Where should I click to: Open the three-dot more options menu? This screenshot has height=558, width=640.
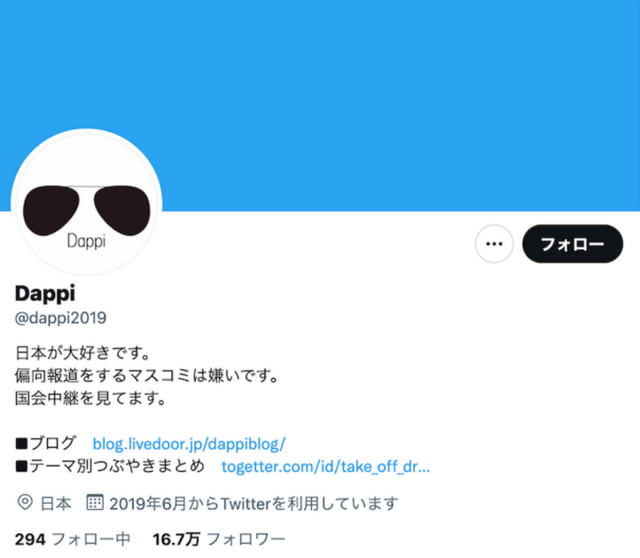click(494, 244)
